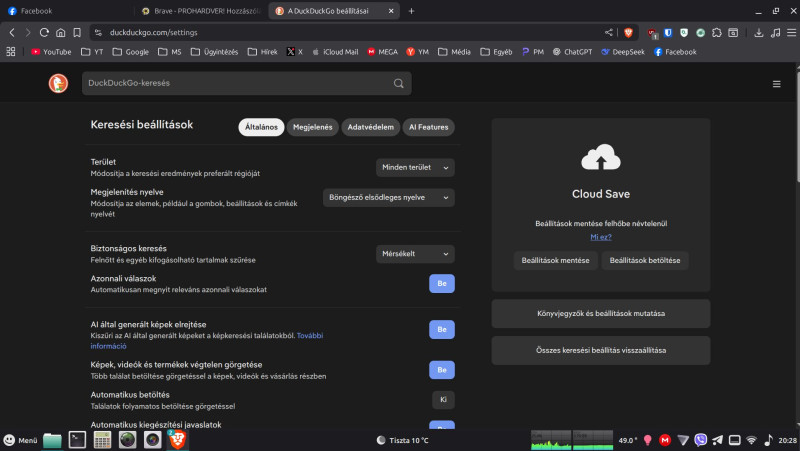Click the share icon in address bar

click(x=609, y=32)
